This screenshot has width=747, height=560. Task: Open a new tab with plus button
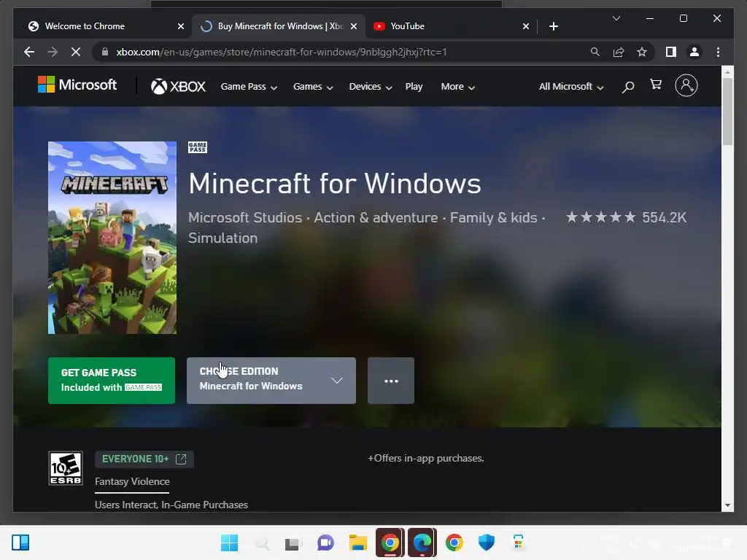click(x=553, y=26)
